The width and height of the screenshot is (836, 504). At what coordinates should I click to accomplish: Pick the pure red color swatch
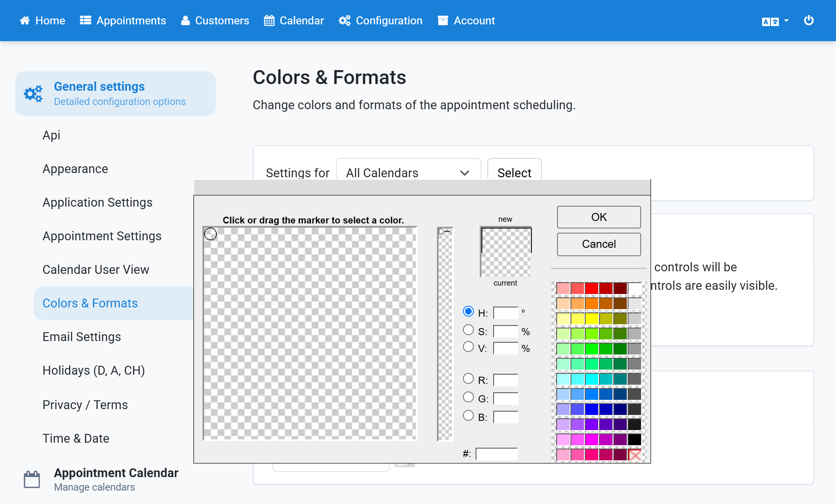pos(592,289)
